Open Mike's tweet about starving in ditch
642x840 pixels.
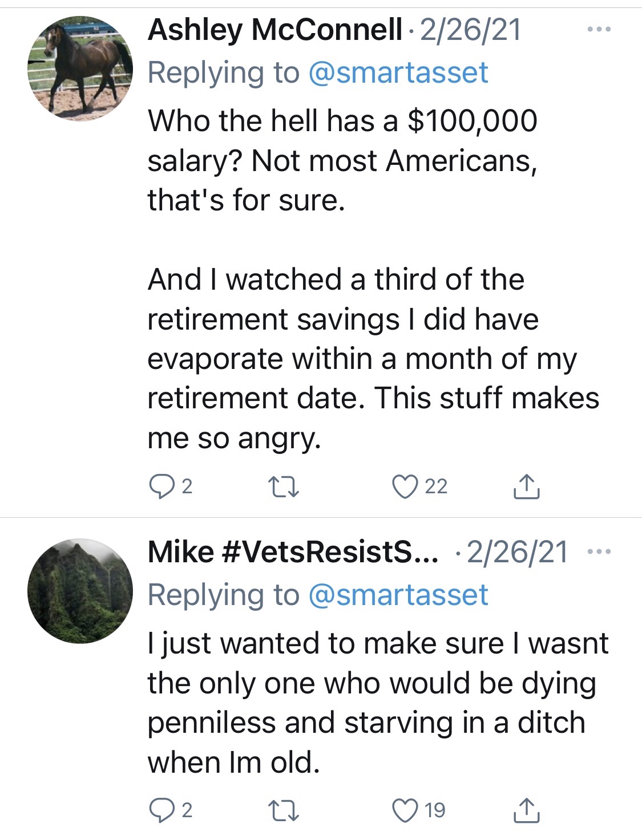371,703
